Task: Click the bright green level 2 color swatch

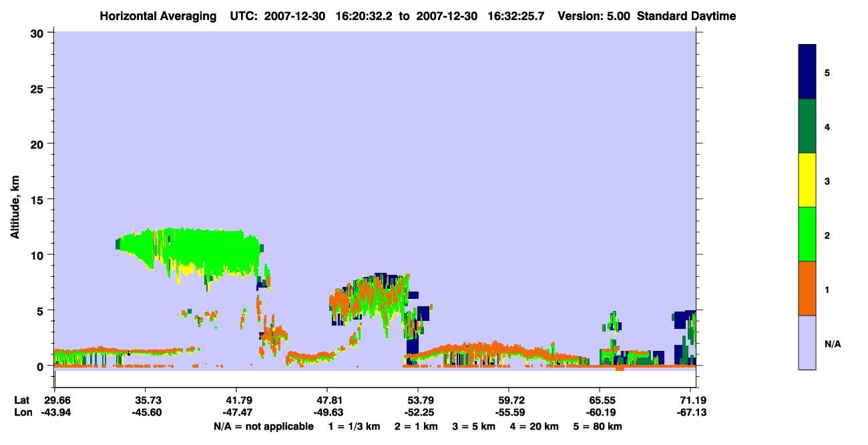Action: tap(807, 234)
